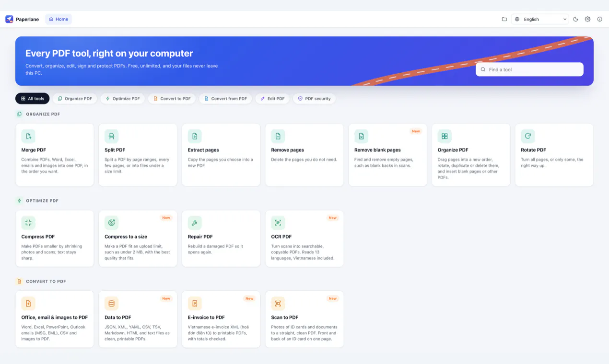Viewport: 609px width, 364px height.
Task: Click the "Data to PDF" card title
Action: 118,318
